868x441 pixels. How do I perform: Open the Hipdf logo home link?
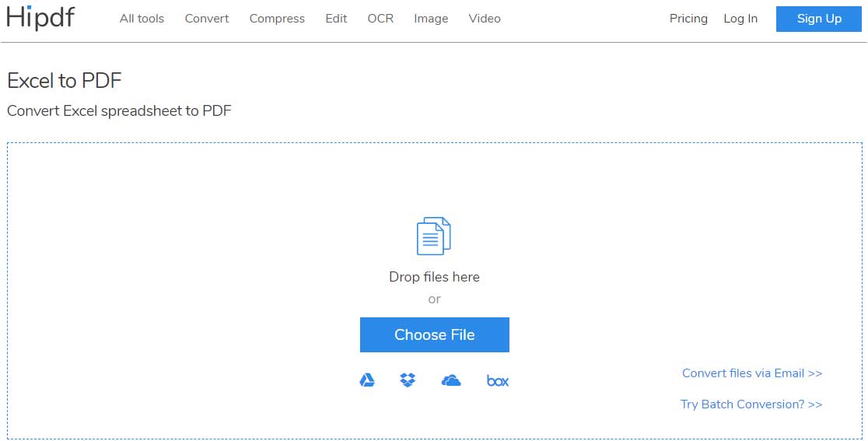[40, 18]
